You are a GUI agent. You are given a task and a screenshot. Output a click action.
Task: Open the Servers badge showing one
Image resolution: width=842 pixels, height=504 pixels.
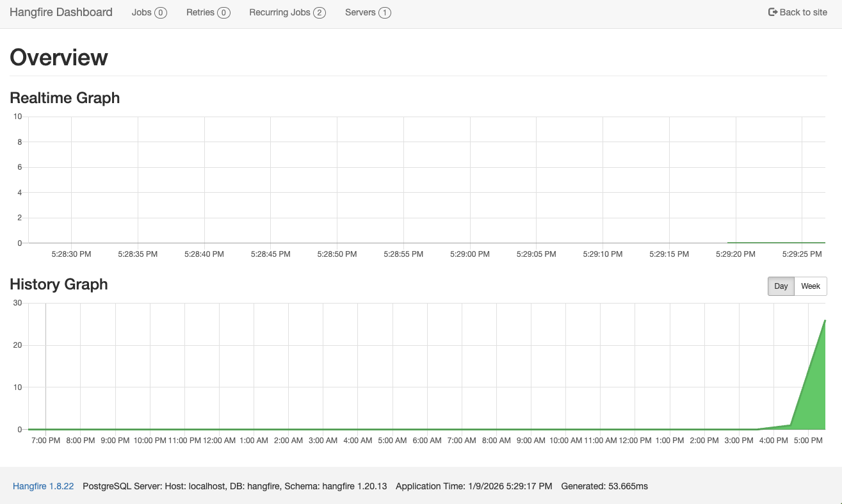(x=382, y=12)
